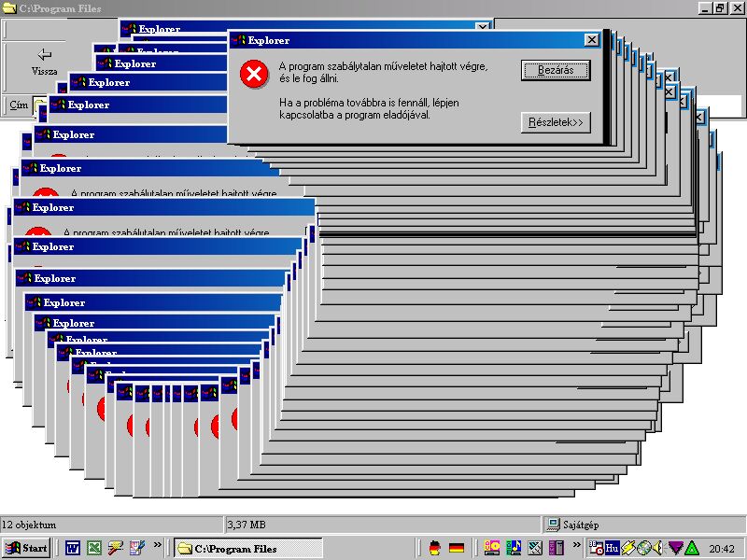The image size is (747, 560).
Task: Click the red error icon in the dialog
Action: [x=253, y=74]
